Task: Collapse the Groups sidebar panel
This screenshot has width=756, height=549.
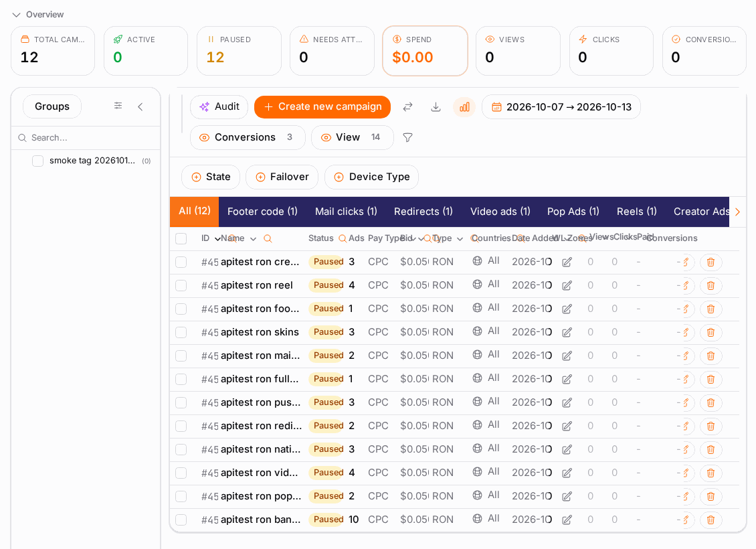Action: 140,106
